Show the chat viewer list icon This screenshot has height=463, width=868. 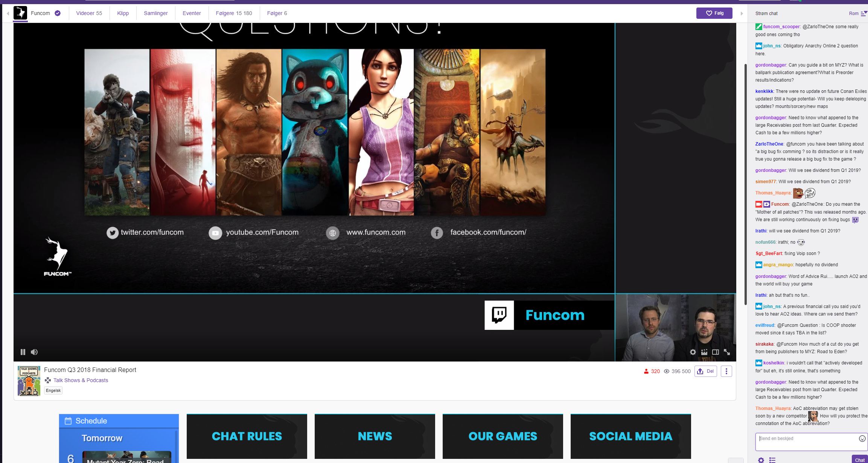[772, 460]
